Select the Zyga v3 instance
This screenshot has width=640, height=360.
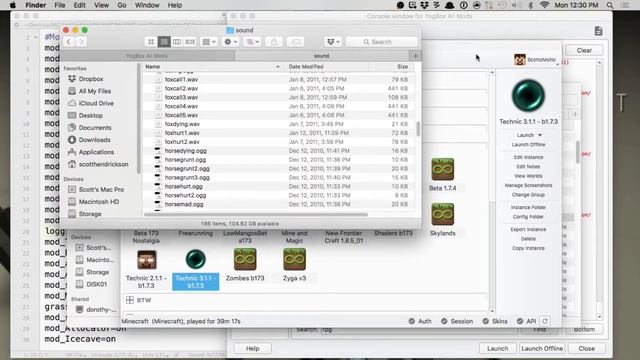pos(294,264)
